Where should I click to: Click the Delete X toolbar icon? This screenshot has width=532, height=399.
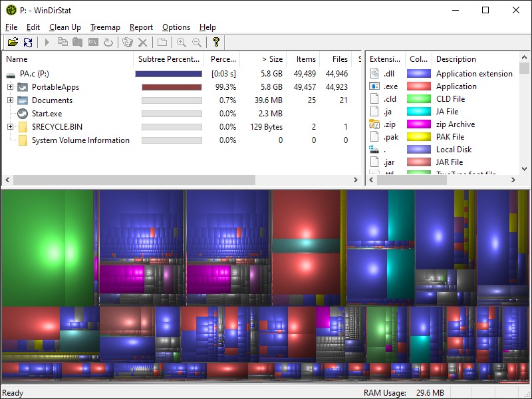142,43
